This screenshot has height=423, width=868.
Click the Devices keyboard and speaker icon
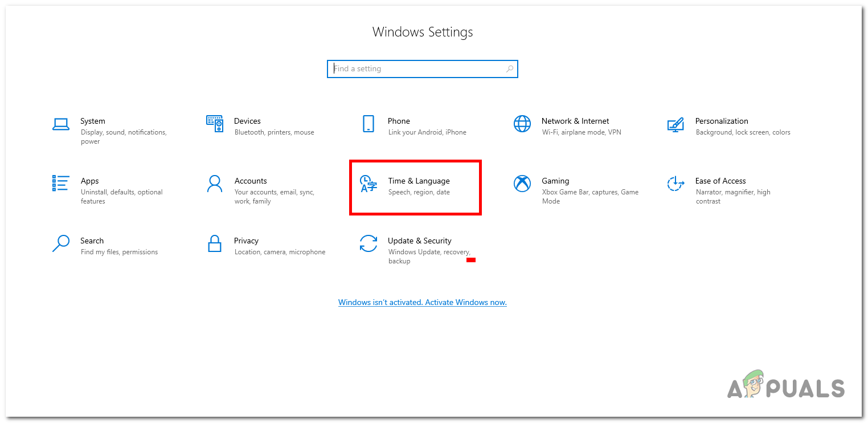tap(215, 124)
